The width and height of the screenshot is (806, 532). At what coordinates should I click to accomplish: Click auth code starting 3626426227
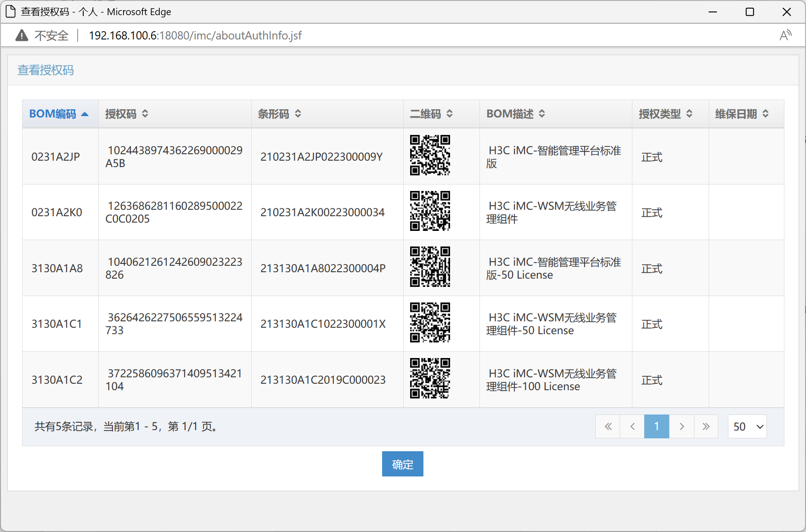(174, 324)
